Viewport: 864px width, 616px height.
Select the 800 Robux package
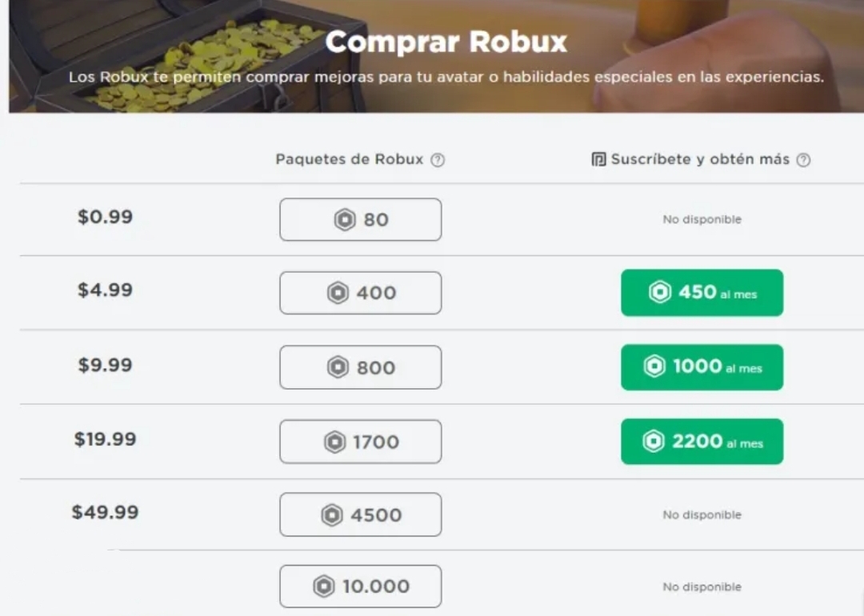point(360,367)
